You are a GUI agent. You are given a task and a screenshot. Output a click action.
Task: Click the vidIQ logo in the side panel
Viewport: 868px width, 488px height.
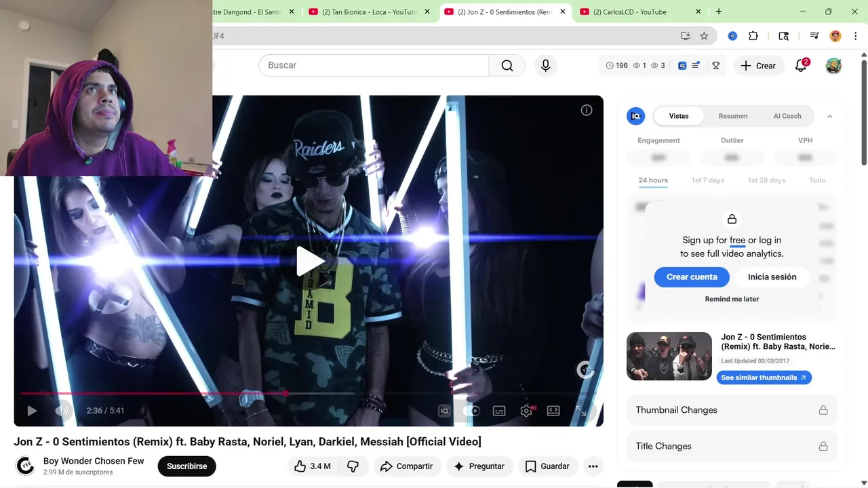pyautogui.click(x=635, y=116)
